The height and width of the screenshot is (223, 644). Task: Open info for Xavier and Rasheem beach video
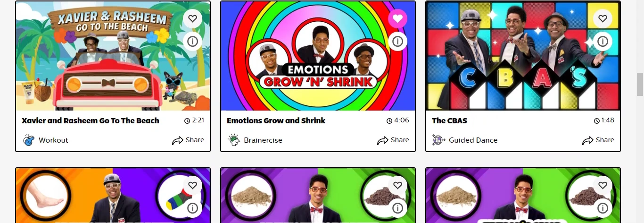[x=192, y=42]
